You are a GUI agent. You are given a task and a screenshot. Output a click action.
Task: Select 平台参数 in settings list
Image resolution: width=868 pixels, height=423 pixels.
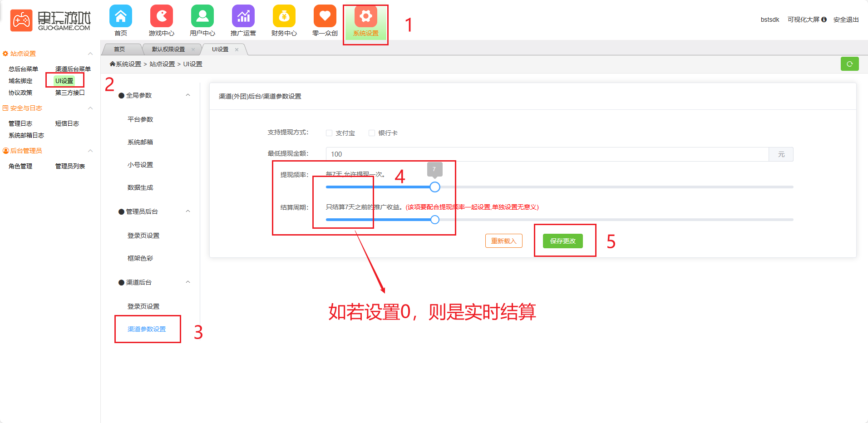tap(140, 119)
